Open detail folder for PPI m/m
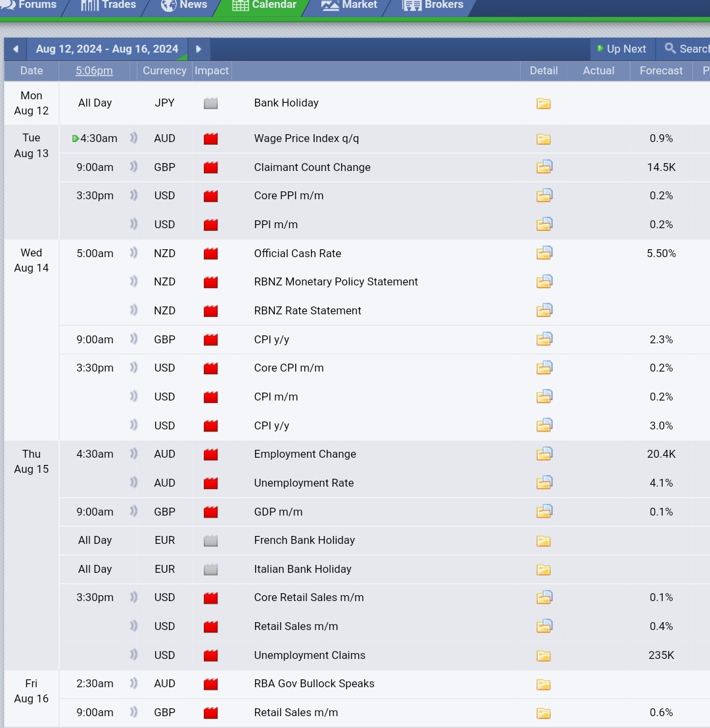Viewport: 710px width, 728px height. (x=544, y=224)
